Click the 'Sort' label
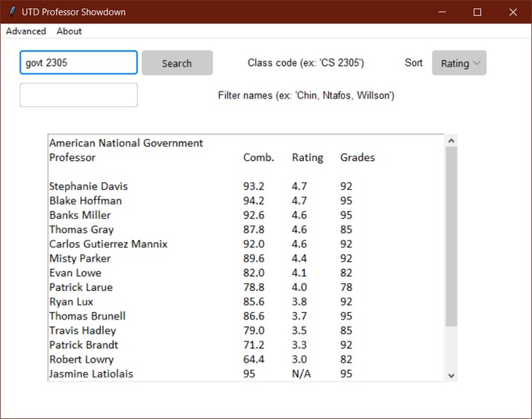 (x=414, y=63)
